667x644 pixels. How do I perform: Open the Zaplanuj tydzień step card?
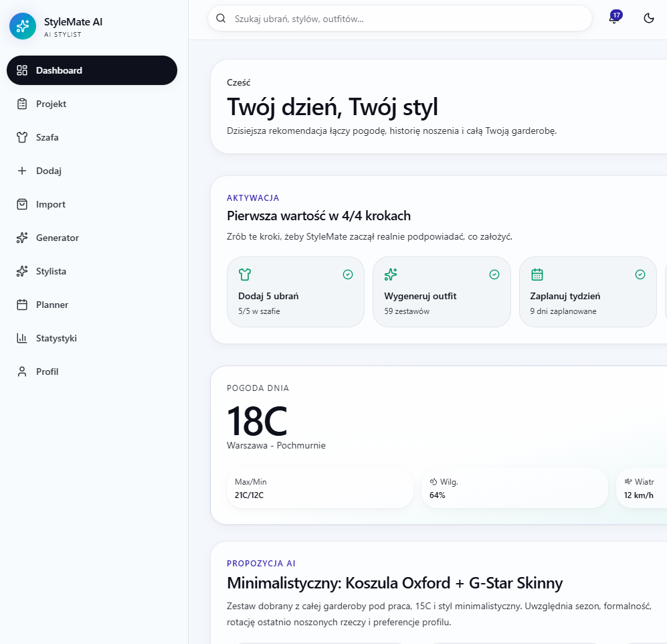point(588,292)
